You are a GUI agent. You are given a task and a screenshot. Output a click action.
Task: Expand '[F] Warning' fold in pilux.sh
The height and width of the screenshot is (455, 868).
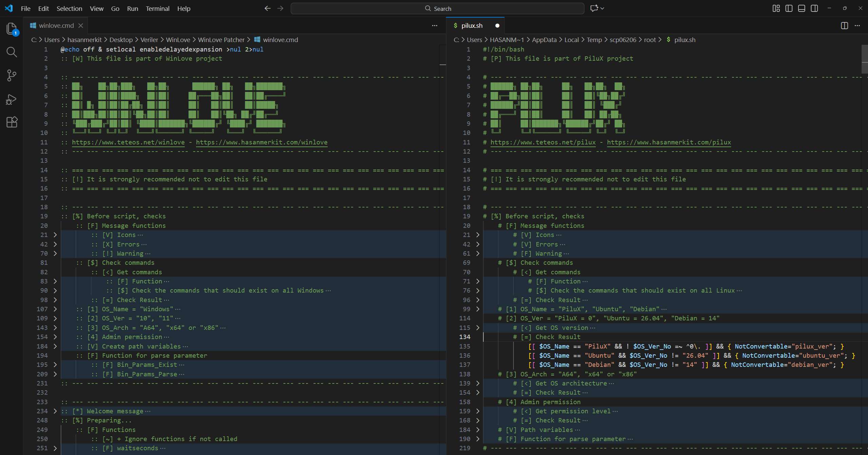click(x=478, y=254)
